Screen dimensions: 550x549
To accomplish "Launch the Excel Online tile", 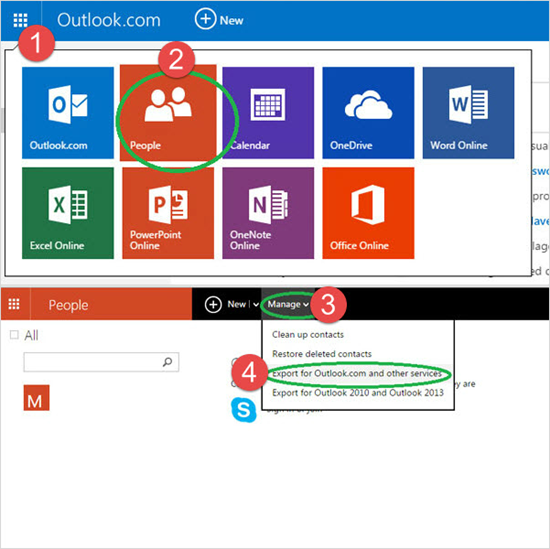I will (68, 213).
